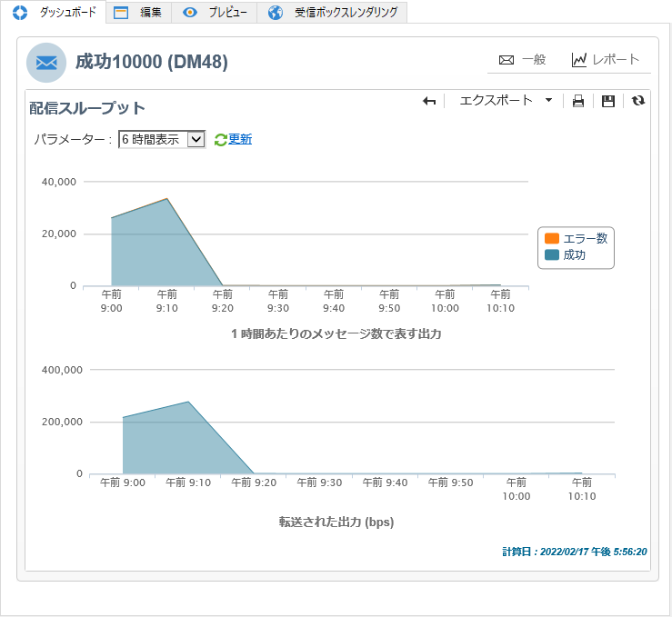
Task: Click the 40,000 axis label
Action: click(59, 182)
